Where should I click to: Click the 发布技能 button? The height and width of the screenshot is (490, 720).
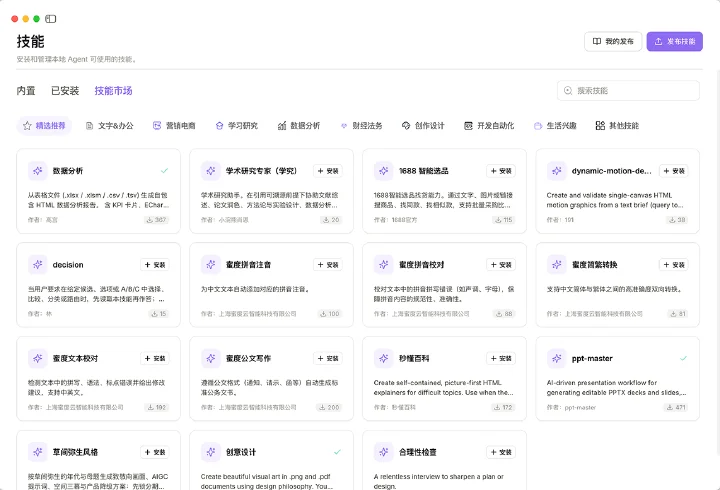675,41
